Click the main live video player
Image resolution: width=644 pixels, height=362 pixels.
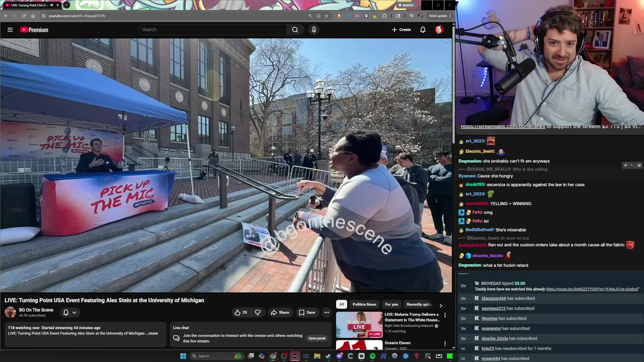(x=226, y=165)
